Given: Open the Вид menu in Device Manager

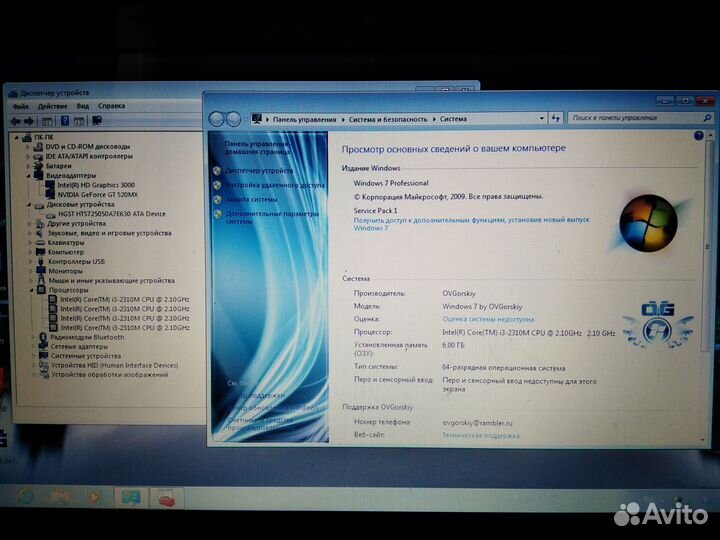Looking at the screenshot, I should point(83,106).
